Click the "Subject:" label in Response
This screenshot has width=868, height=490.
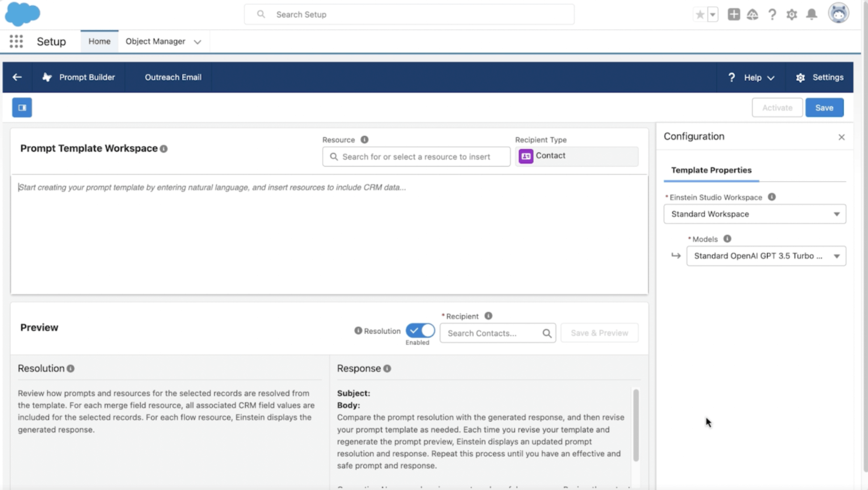tap(353, 393)
